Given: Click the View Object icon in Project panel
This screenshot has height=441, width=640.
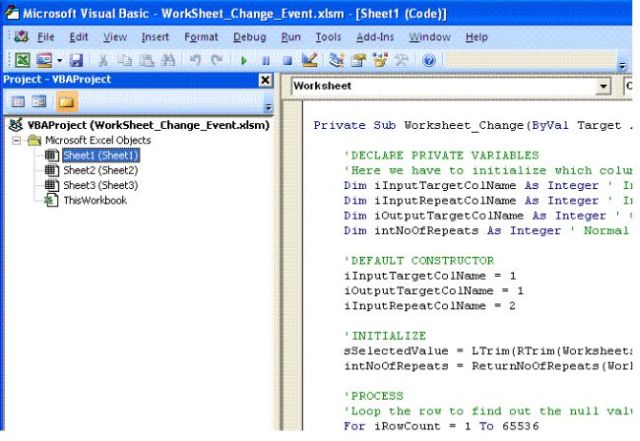Looking at the screenshot, I should point(39,101).
